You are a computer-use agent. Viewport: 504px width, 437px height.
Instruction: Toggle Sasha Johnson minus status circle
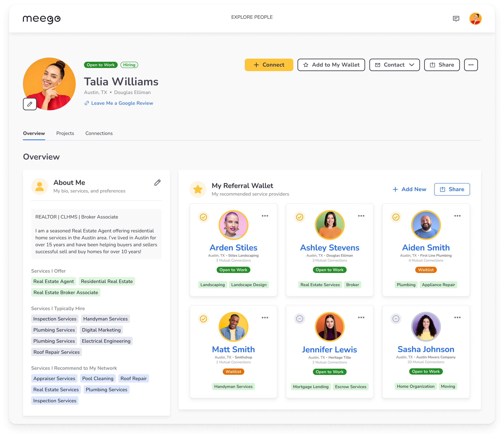point(396,319)
